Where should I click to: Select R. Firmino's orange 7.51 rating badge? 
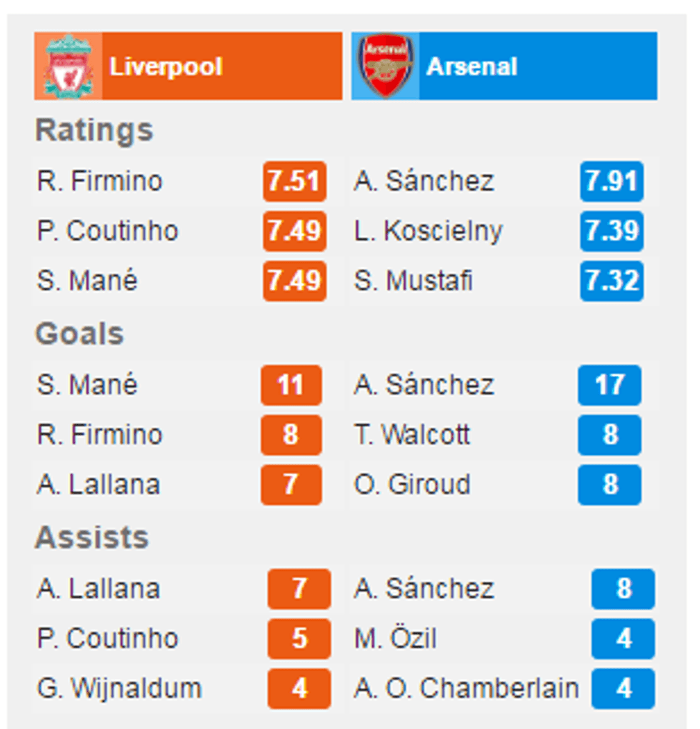pos(295,182)
